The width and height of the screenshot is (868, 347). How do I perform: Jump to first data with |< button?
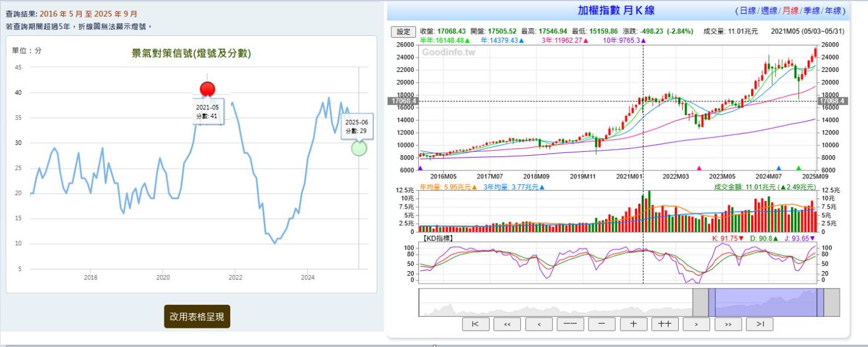476,324
